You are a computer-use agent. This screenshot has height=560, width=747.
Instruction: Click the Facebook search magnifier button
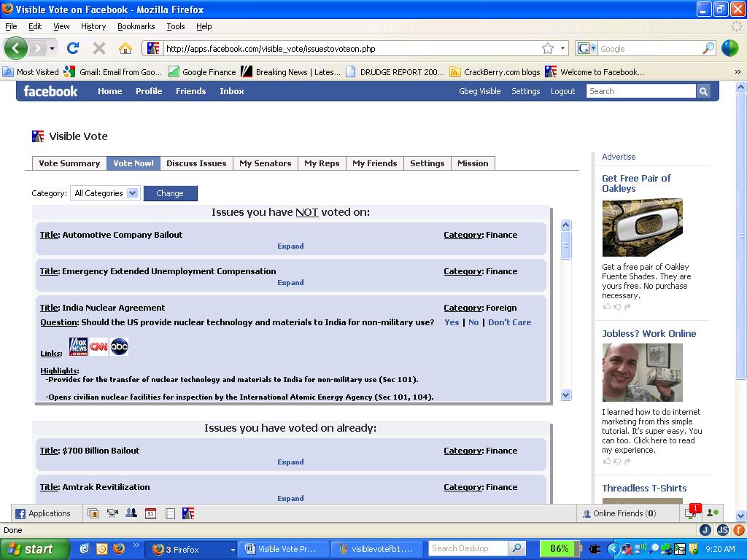pyautogui.click(x=703, y=91)
